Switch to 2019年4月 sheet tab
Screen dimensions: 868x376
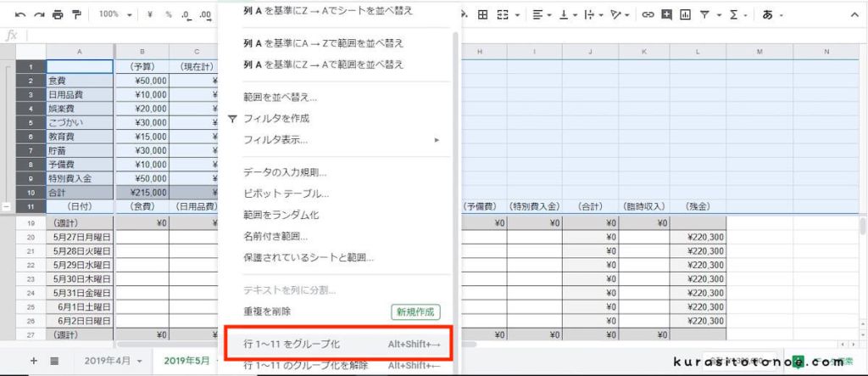click(108, 361)
